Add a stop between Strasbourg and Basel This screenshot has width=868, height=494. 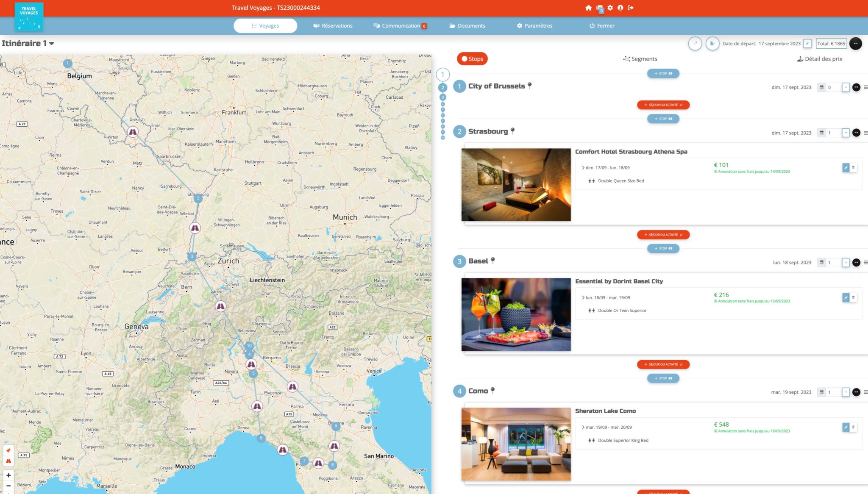tap(663, 248)
